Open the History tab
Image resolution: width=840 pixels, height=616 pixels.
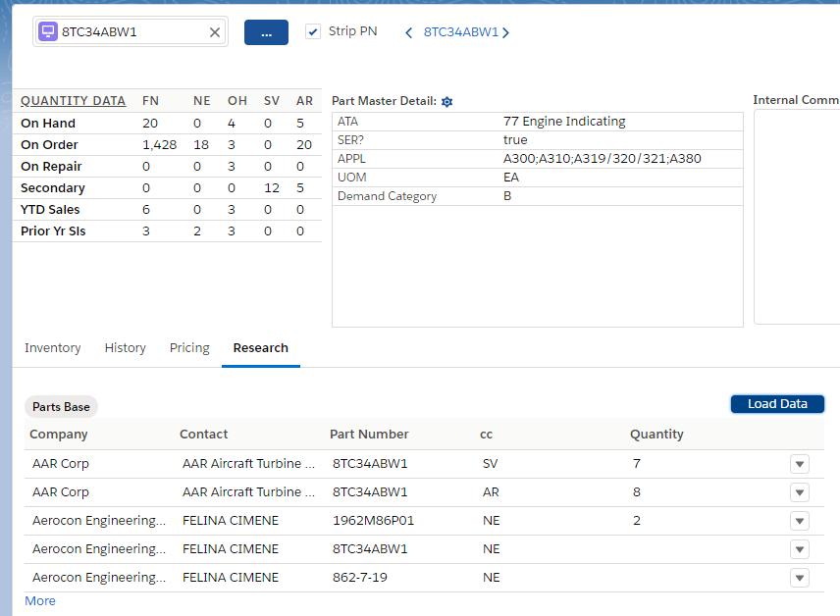pos(125,348)
